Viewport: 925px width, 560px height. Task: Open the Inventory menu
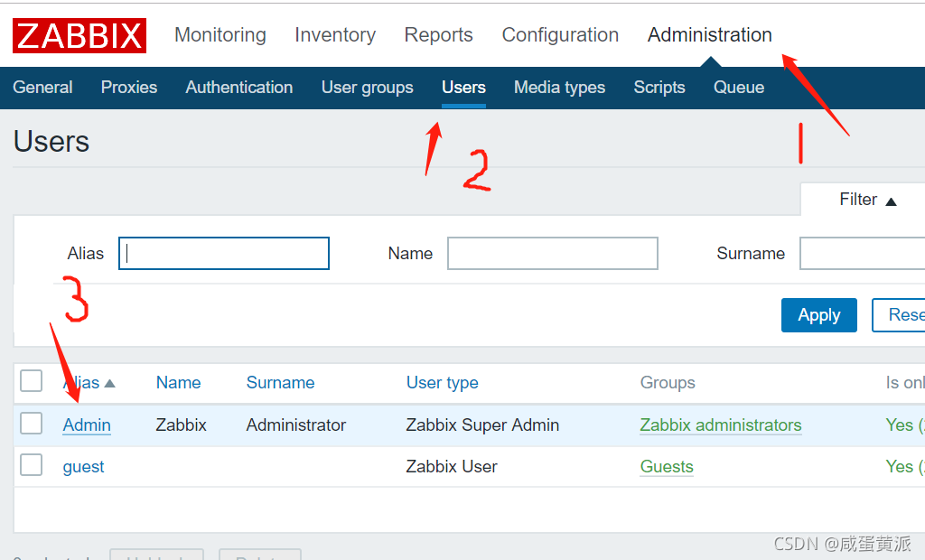(x=335, y=35)
